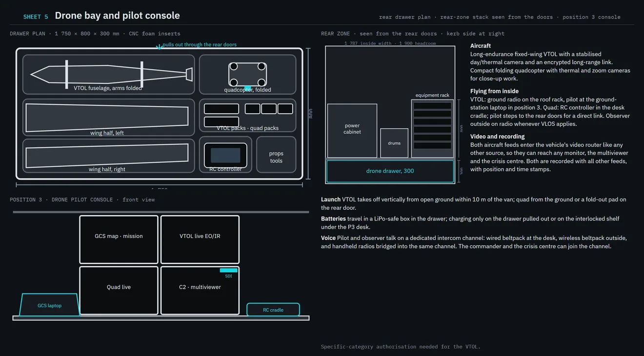Click the cyan RC cradle box
This screenshot has height=356, width=644.
(273, 310)
